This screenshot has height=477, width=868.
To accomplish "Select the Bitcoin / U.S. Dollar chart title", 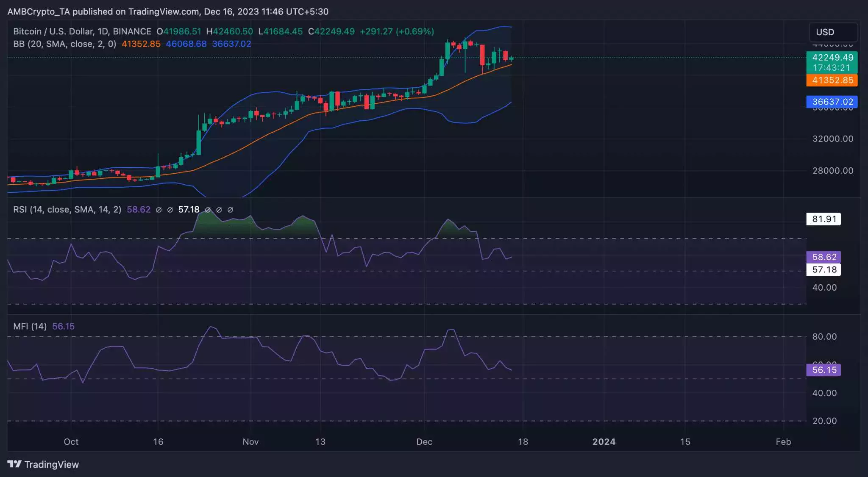I will [x=82, y=31].
